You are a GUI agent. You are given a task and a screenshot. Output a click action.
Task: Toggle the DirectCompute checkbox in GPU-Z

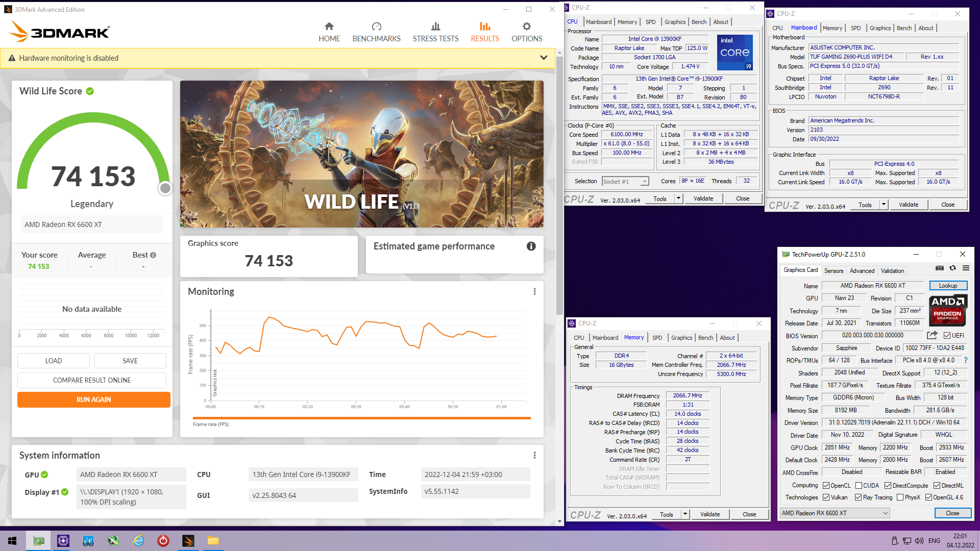click(x=888, y=486)
